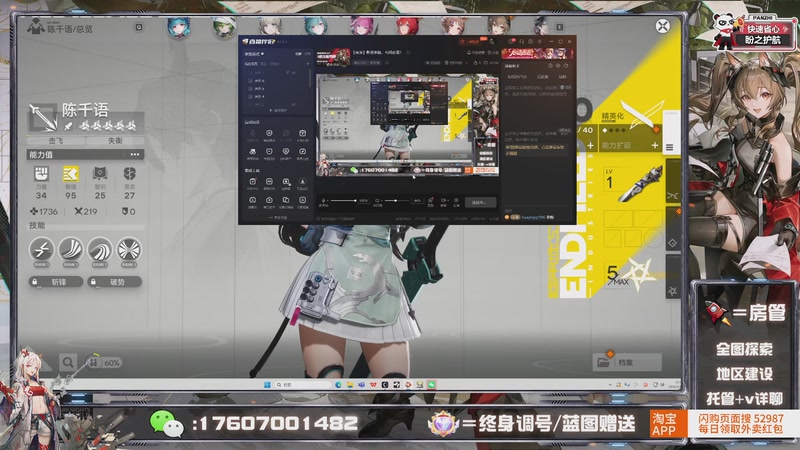
Task: Adjust the microphone volume slider in streaming app
Action: [x=343, y=201]
